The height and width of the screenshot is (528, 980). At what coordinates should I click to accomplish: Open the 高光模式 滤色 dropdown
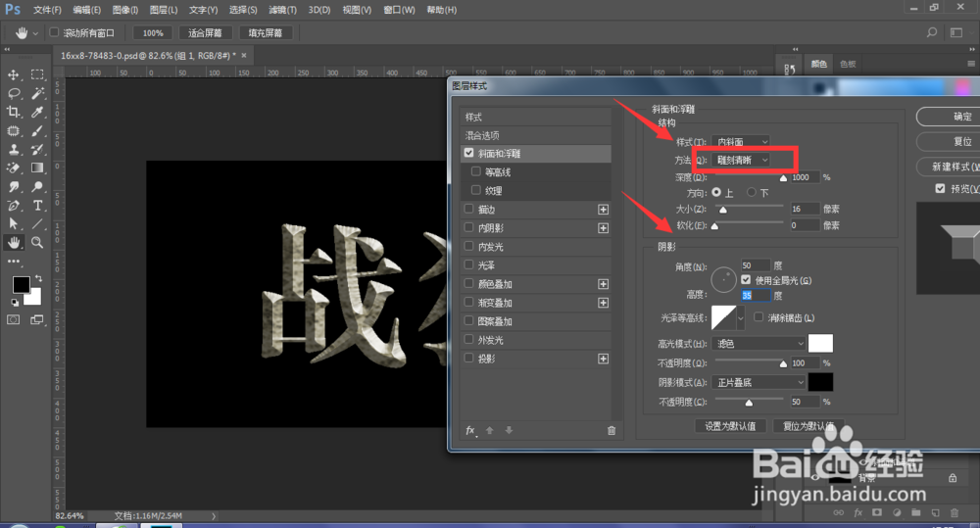759,343
